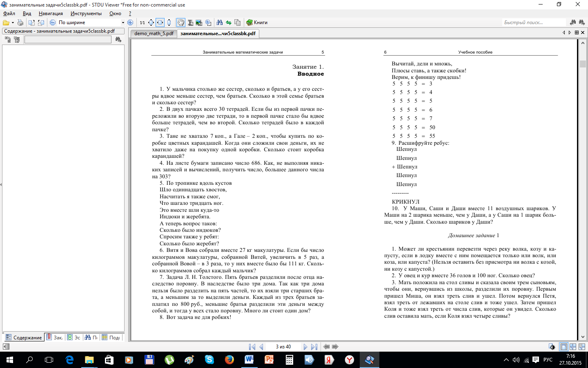
Task: Click the contents panel search binoculars icon
Action: [118, 40]
